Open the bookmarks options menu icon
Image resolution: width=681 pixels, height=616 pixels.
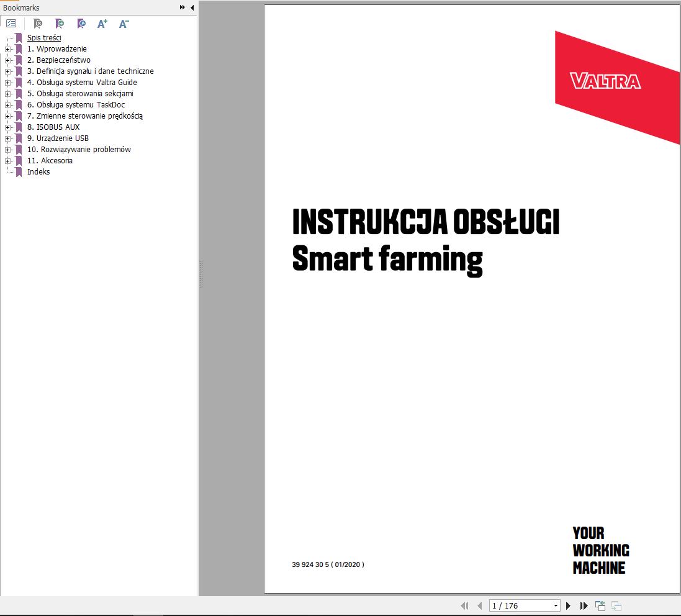[x=11, y=24]
